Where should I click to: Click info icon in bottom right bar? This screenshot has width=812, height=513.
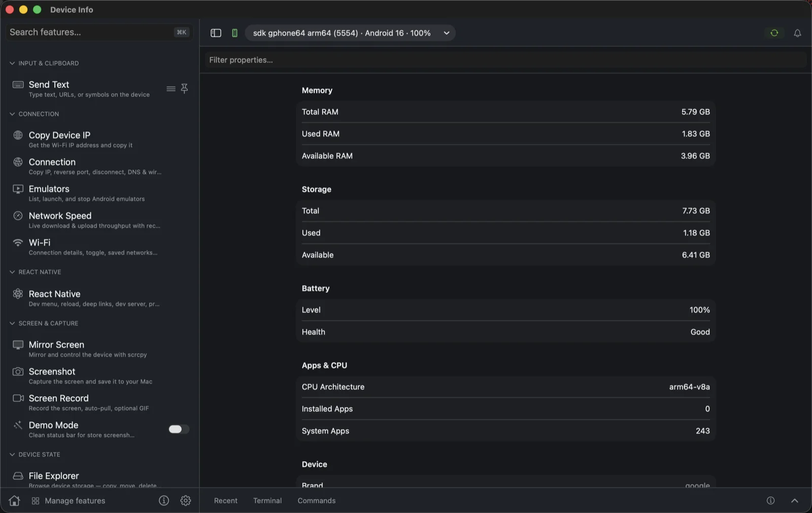click(770, 501)
